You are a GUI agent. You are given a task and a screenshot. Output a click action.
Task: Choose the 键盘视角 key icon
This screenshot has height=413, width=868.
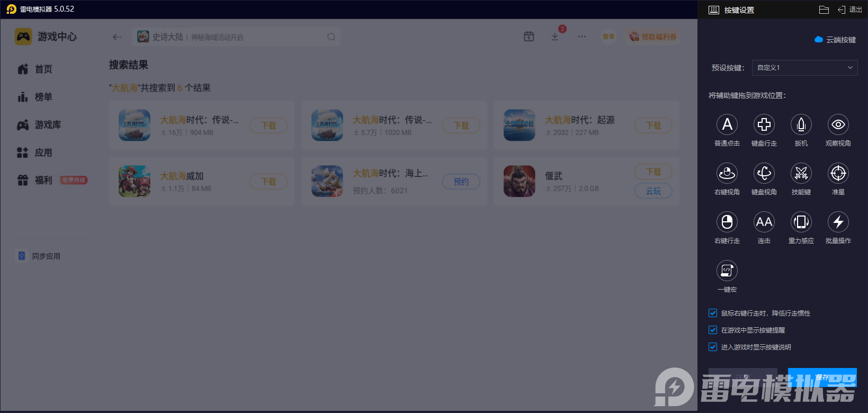[x=764, y=173]
